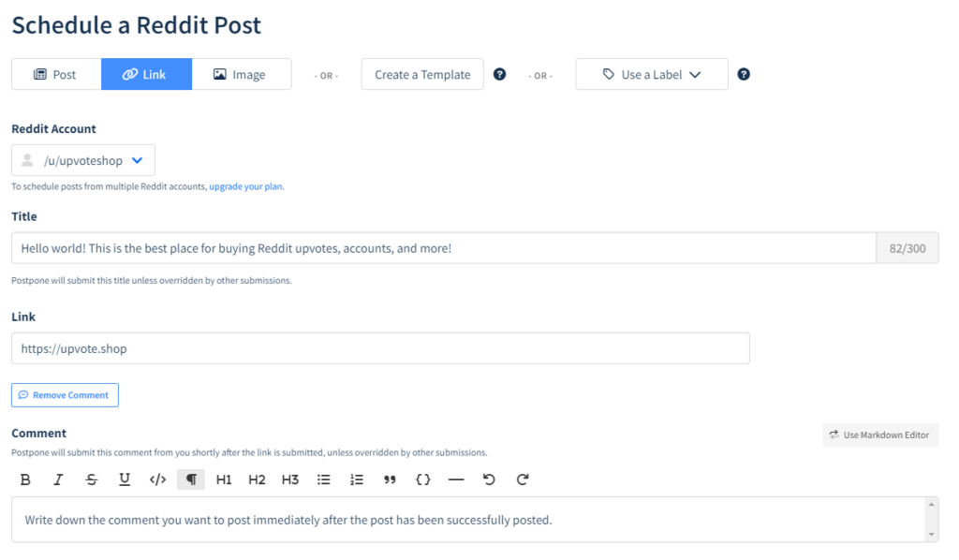Screen dimensions: 959x560
Task: Expand the /u/upvoteshop account menu chevron
Action: tap(137, 159)
